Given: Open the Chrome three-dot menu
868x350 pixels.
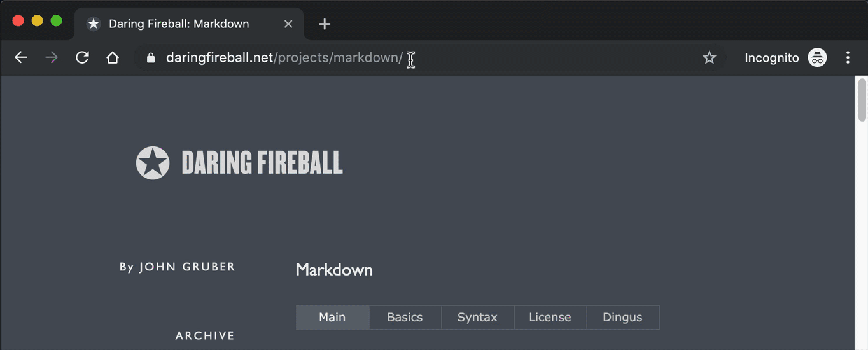Looking at the screenshot, I should pos(848,58).
